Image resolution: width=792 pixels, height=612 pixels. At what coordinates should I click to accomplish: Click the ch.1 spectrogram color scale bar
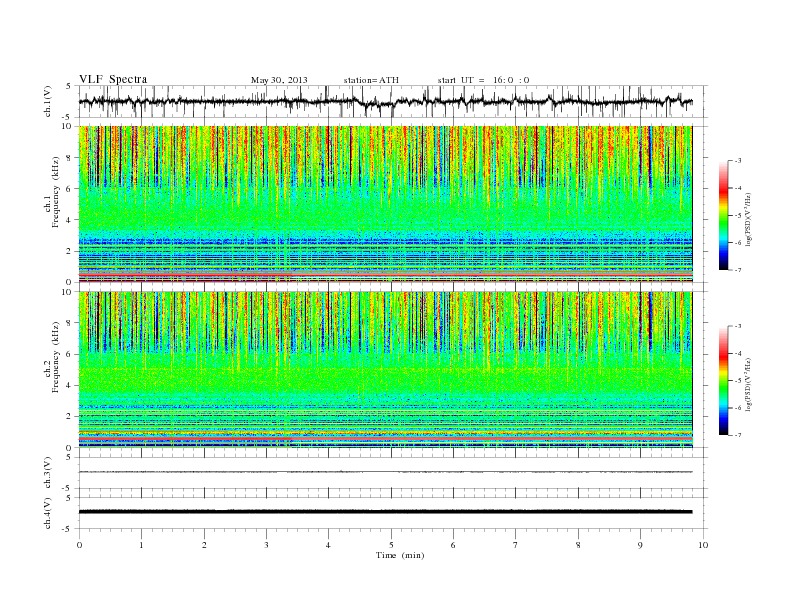pos(724,215)
